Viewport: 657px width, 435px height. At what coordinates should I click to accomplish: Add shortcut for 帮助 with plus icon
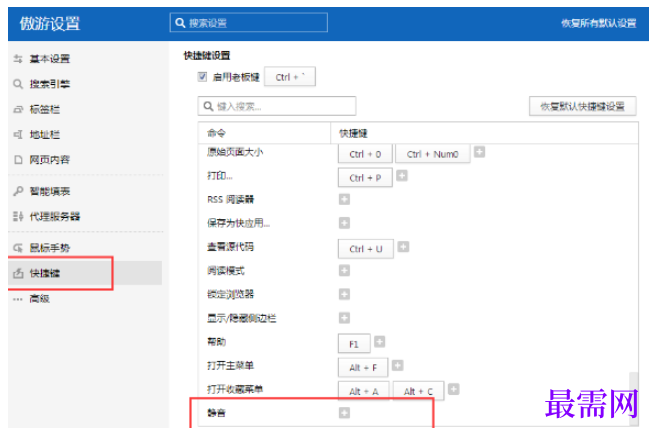(380, 342)
